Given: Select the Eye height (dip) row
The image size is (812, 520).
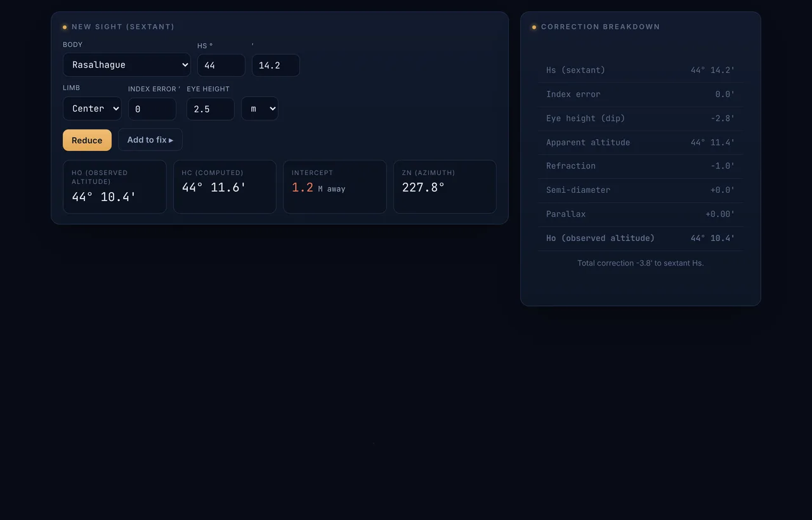Looking at the screenshot, I should [x=641, y=119].
